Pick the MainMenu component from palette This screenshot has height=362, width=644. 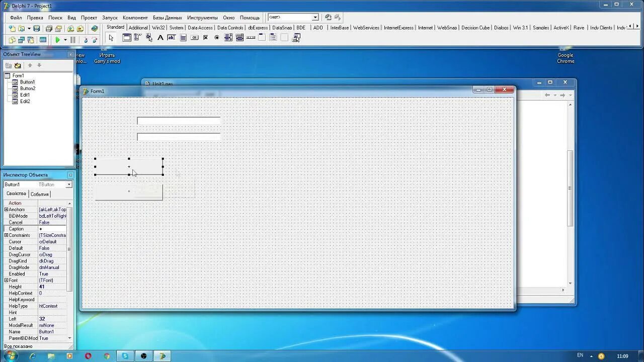(x=138, y=38)
